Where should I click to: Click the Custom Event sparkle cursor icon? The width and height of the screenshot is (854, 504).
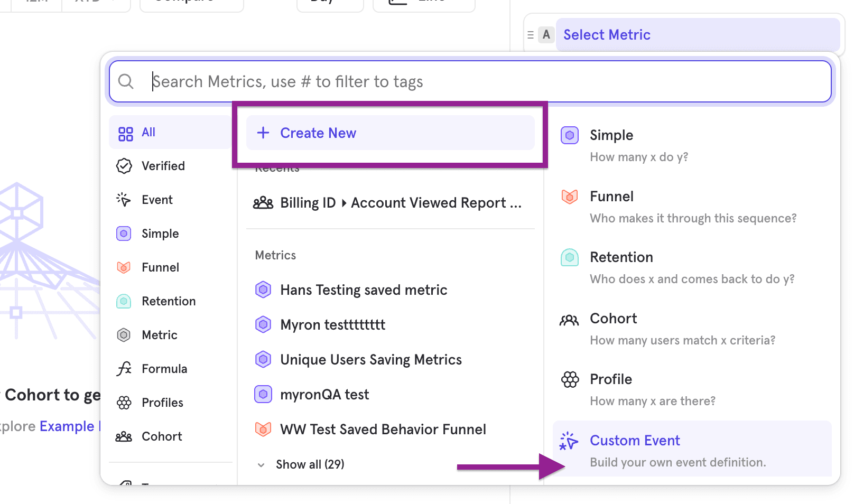[x=569, y=441]
